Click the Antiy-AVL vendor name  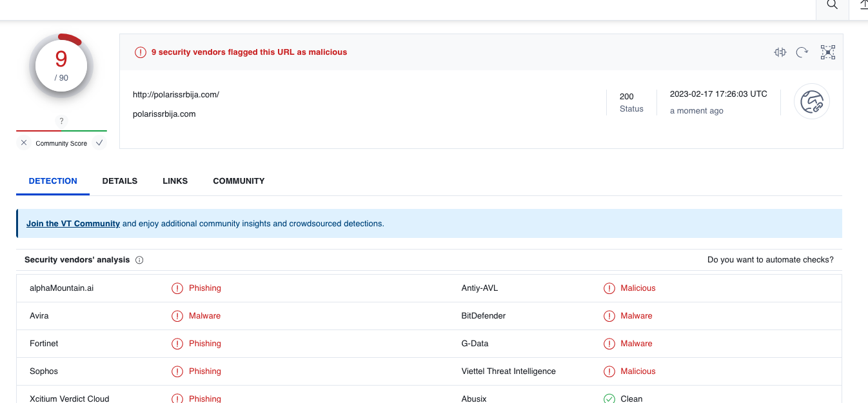(480, 288)
